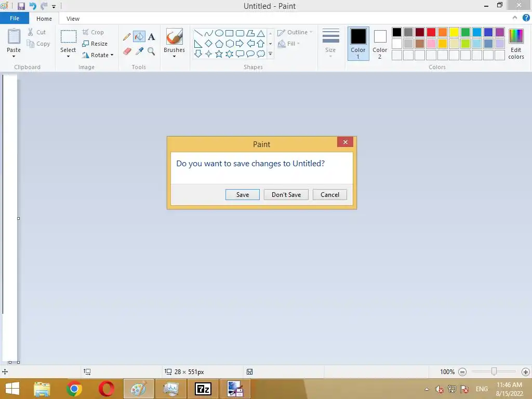Click the Zoom out minus button
The image size is (532, 399).
click(x=462, y=372)
